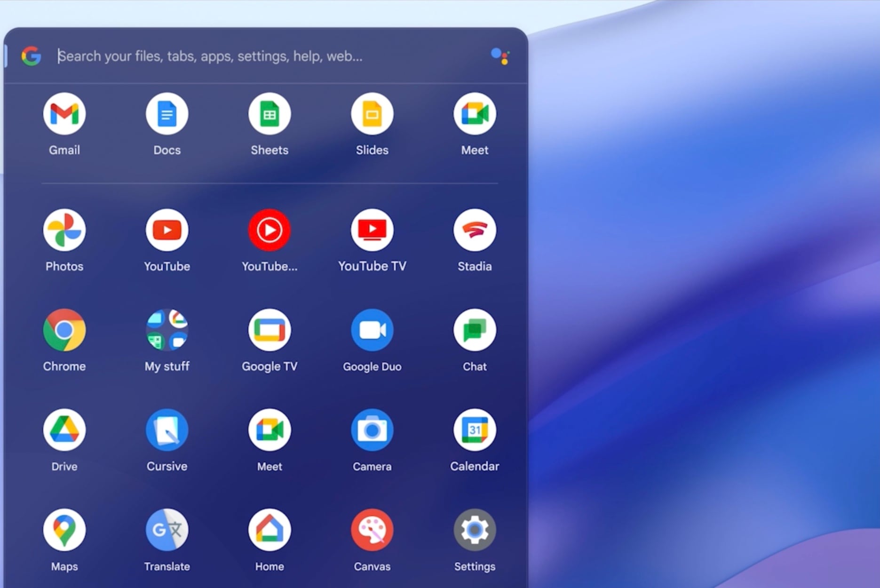Launch Google Maps
Image resolution: width=880 pixels, height=588 pixels.
click(64, 530)
